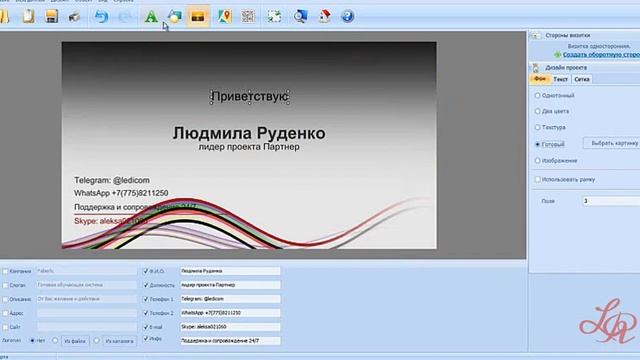Uncheck the Должность checkbox
The image size is (640, 360).
146,285
